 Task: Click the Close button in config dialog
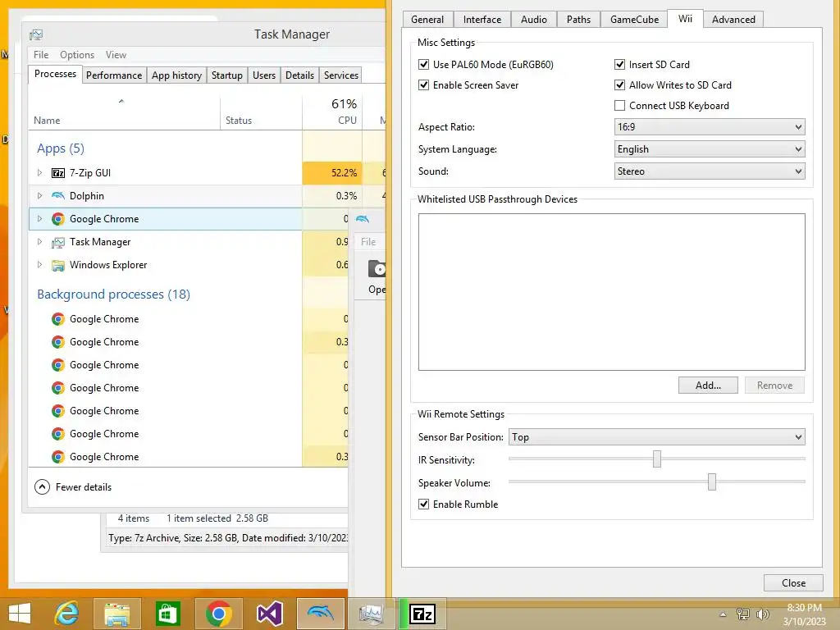[x=793, y=583]
